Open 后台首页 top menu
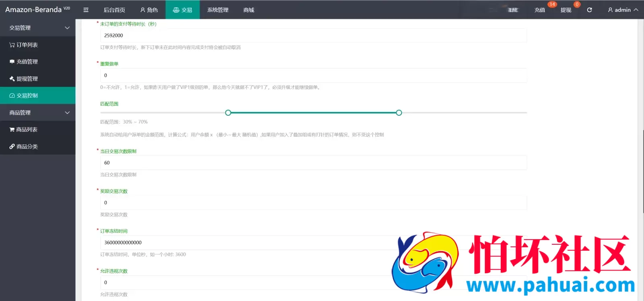644x301 pixels. tap(114, 10)
